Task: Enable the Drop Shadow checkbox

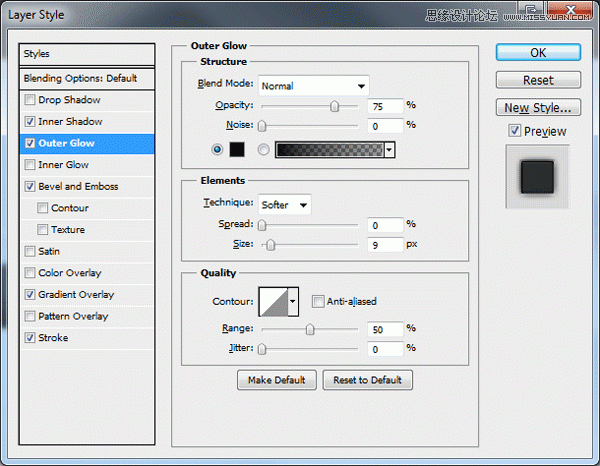Action: pos(29,100)
